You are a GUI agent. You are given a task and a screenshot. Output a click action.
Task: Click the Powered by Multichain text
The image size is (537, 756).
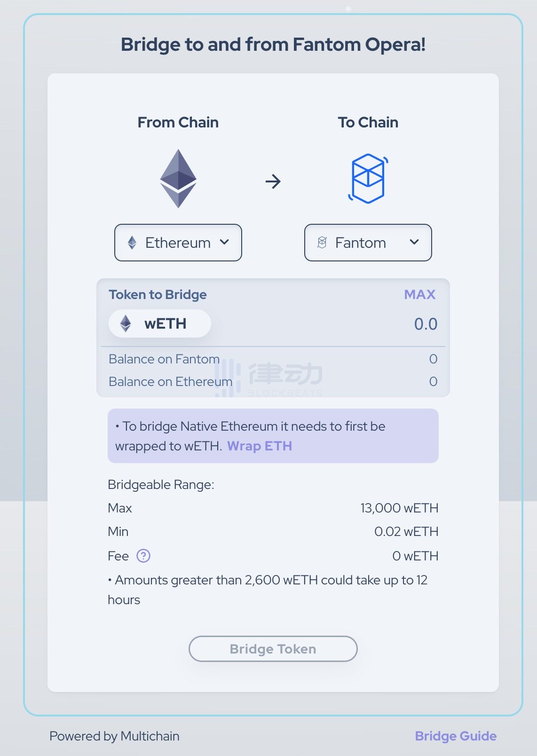(x=115, y=736)
